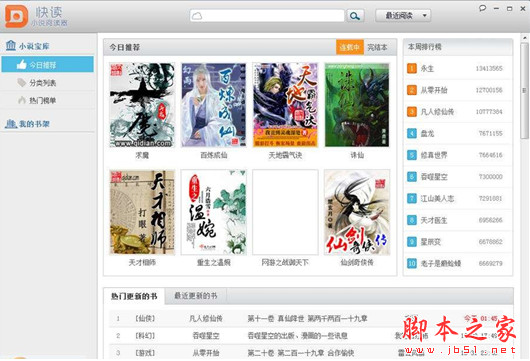Click rank badge 8 next to 天才医生
Screen dimensions: 530x361
(x=411, y=220)
